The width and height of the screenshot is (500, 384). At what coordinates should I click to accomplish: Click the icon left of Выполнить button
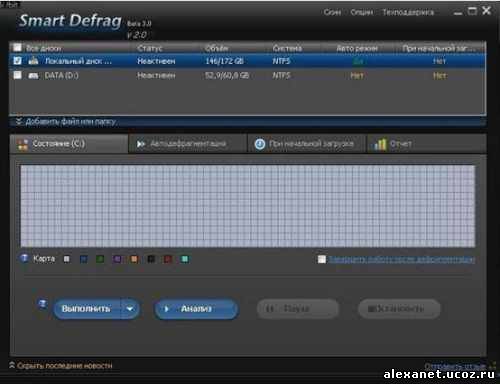[x=42, y=304]
